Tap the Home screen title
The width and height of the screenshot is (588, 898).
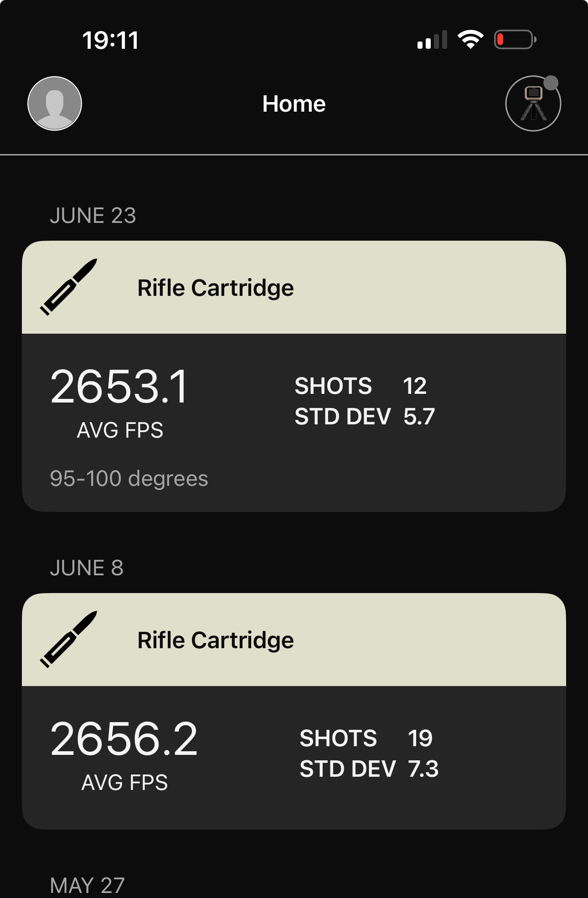(294, 104)
